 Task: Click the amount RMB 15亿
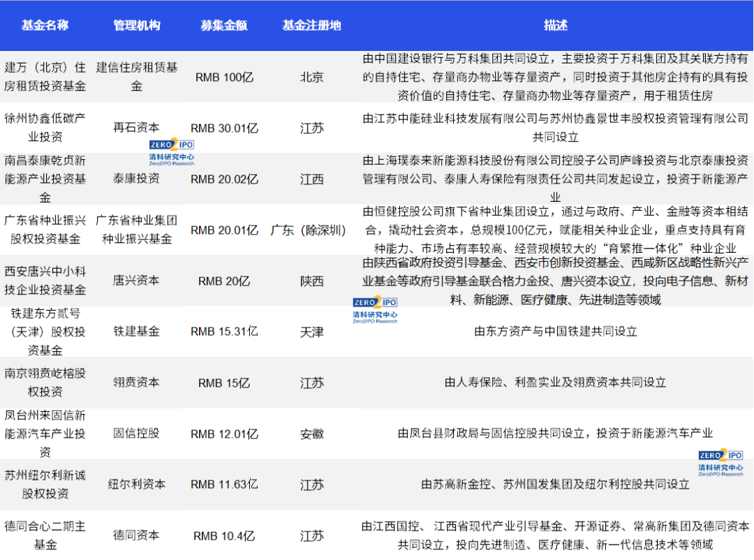pos(224,383)
